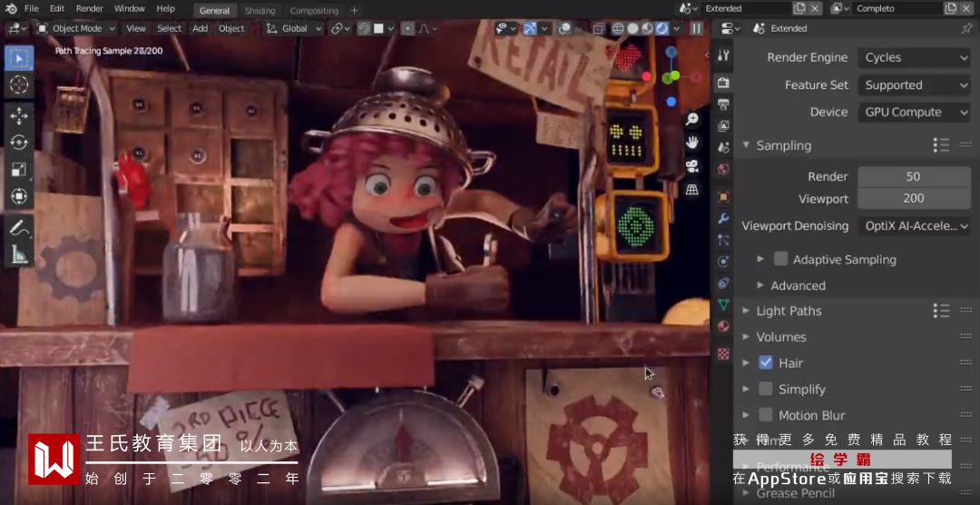Toggle X-ray mode in viewport header
The height and width of the screenshot is (505, 980).
click(x=599, y=29)
